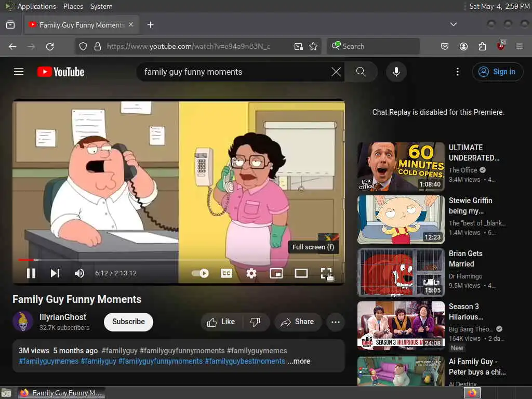
Task: Open Dr Flamingo channel name
Action: pyautogui.click(x=465, y=276)
